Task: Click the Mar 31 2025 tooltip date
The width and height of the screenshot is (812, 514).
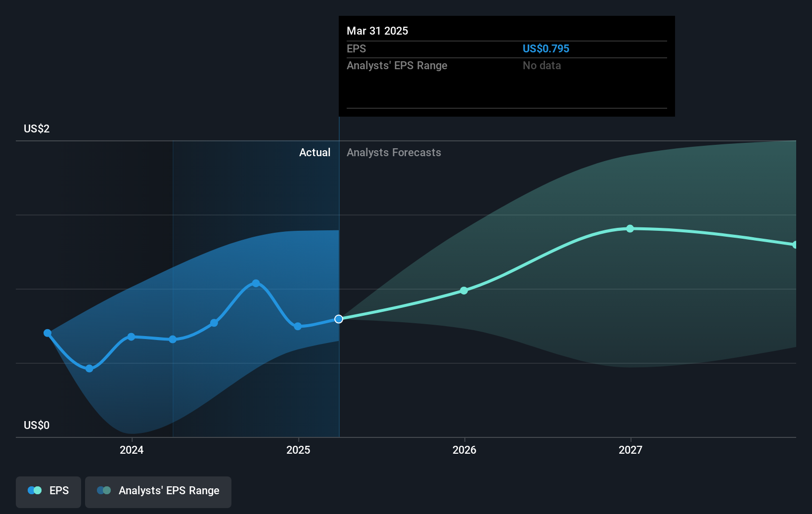Action: [x=377, y=31]
